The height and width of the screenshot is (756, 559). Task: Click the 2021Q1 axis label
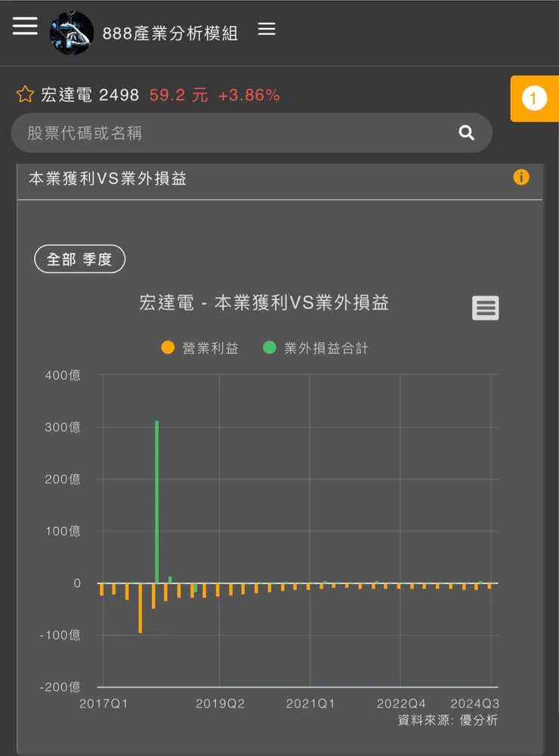pos(310,703)
